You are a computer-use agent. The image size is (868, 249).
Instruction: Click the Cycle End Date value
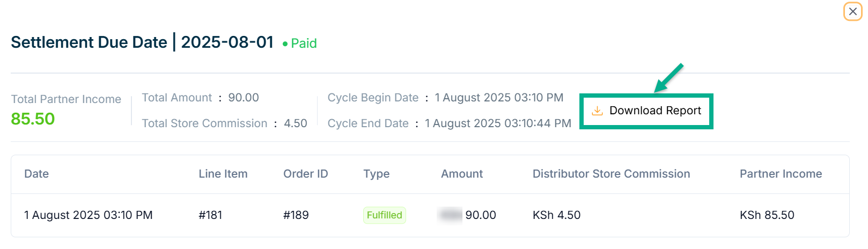[497, 123]
